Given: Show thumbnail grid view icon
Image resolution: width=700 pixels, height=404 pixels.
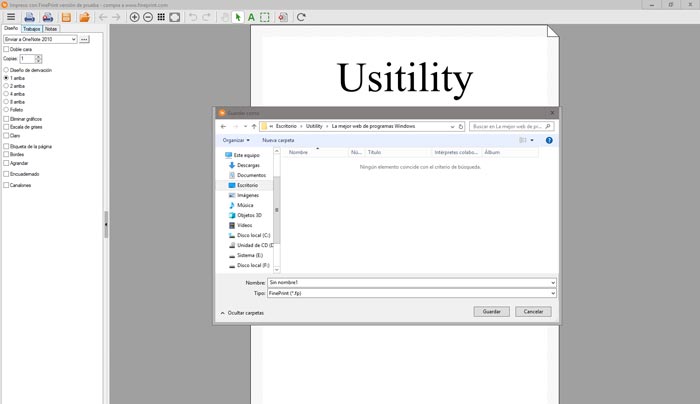Looking at the screenshot, I should 161,17.
